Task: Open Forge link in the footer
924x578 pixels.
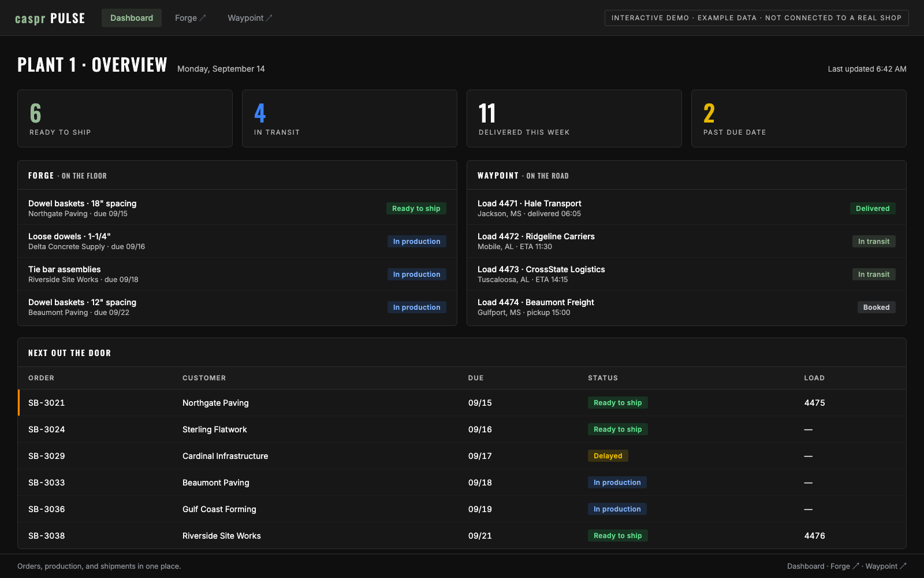Action: 844,566
